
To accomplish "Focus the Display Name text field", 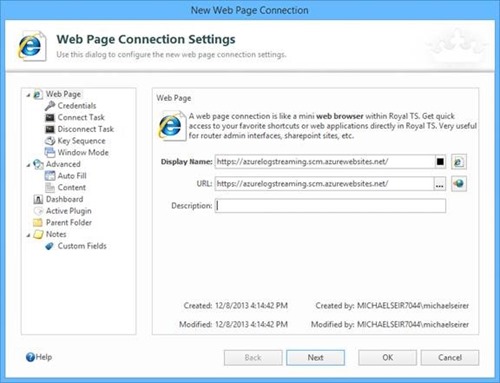I will click(x=325, y=162).
